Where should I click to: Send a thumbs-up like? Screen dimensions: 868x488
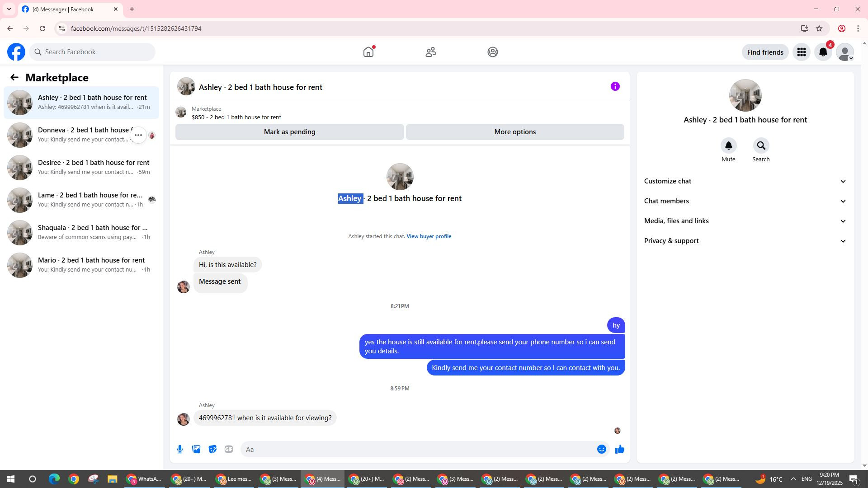tap(619, 449)
